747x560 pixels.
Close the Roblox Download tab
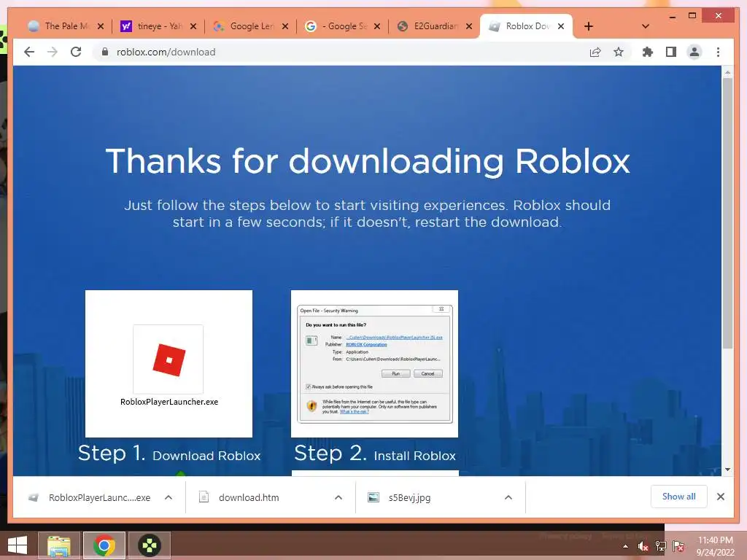[561, 26]
